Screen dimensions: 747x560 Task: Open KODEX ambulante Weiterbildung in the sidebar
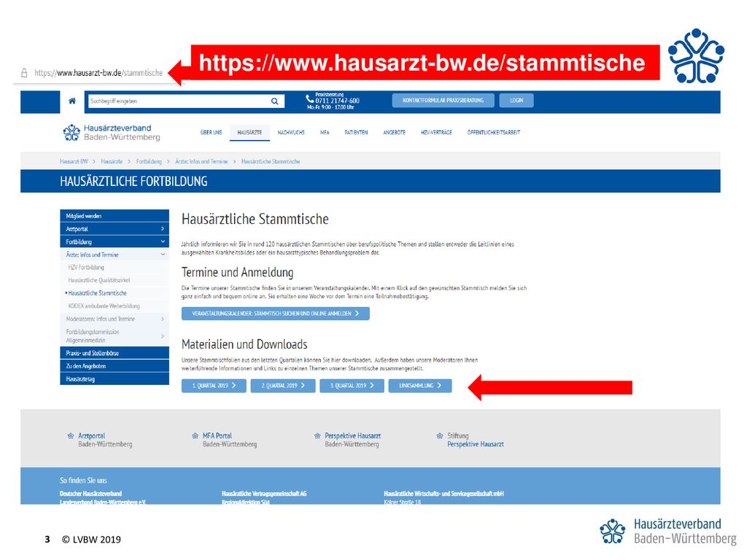click(104, 306)
